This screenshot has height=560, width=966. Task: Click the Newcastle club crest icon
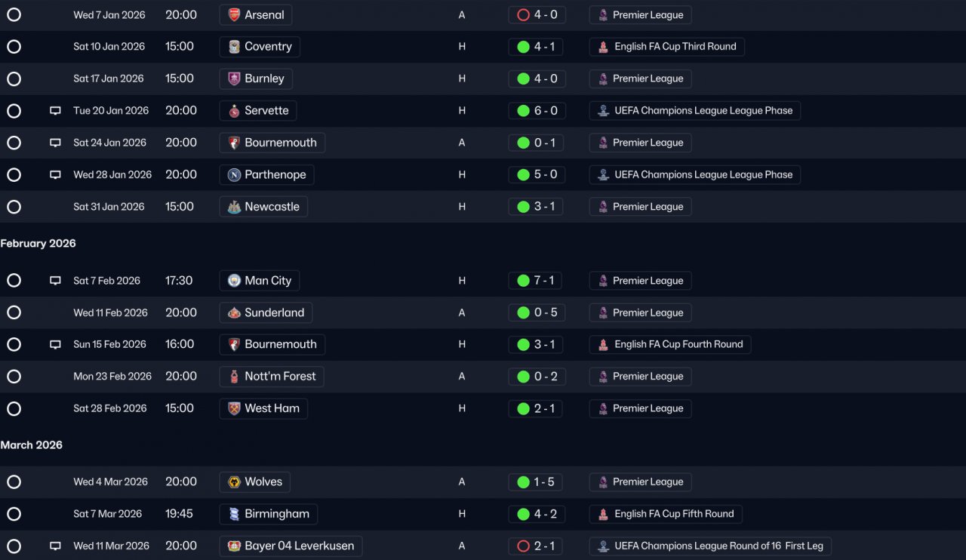coord(234,207)
